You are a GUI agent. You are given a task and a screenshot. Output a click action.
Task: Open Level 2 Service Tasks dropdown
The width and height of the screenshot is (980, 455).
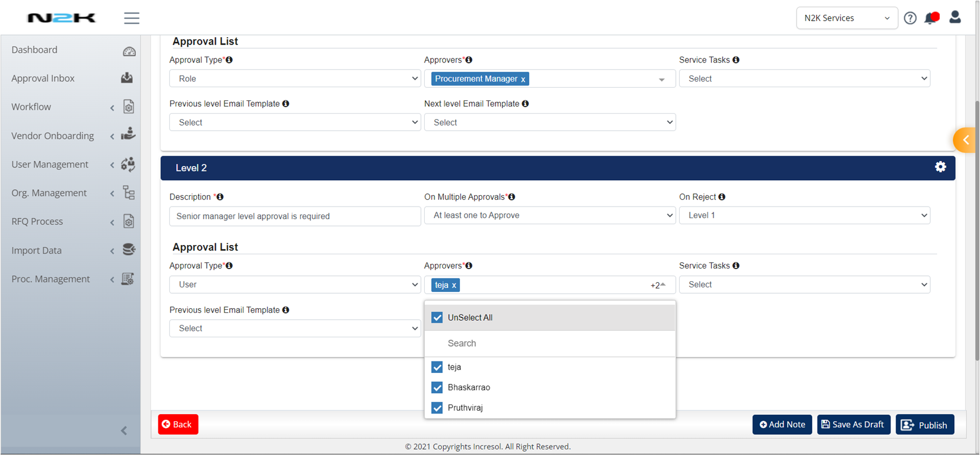[x=804, y=285]
